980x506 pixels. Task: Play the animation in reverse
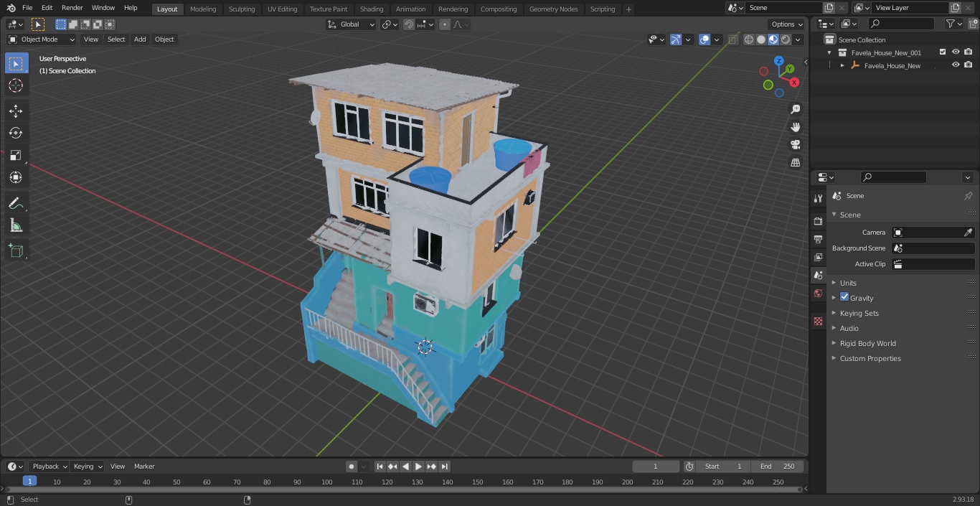pos(405,467)
